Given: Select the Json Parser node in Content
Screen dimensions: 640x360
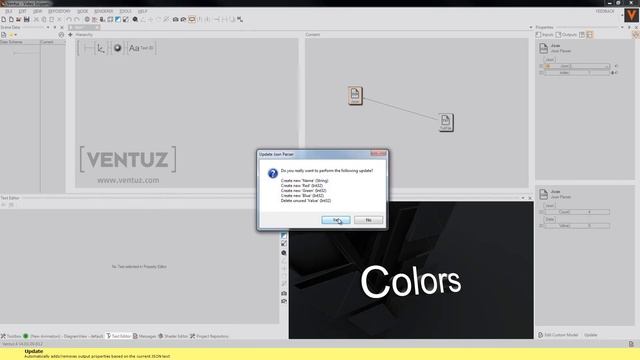Looking at the screenshot, I should click(355, 96).
